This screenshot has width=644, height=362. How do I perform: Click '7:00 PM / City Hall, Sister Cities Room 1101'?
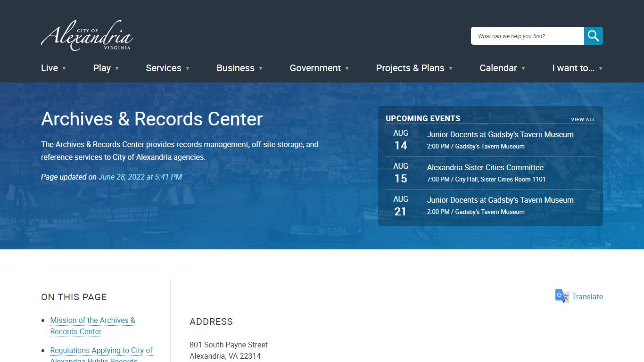click(x=486, y=179)
